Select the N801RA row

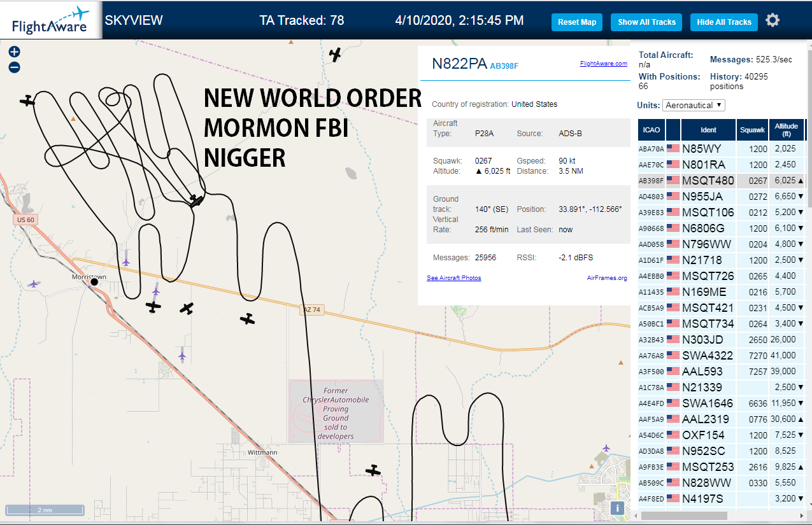(x=722, y=165)
